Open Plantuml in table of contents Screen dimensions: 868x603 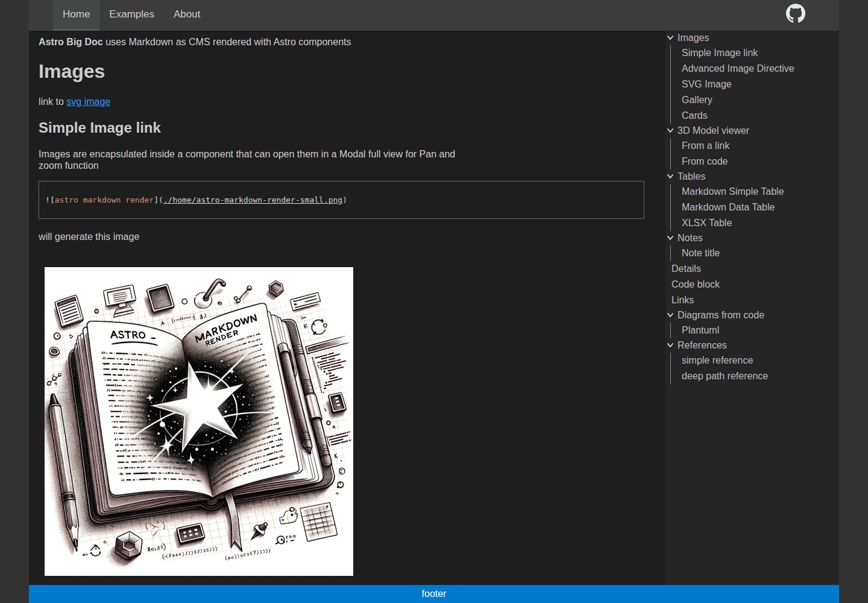700,330
